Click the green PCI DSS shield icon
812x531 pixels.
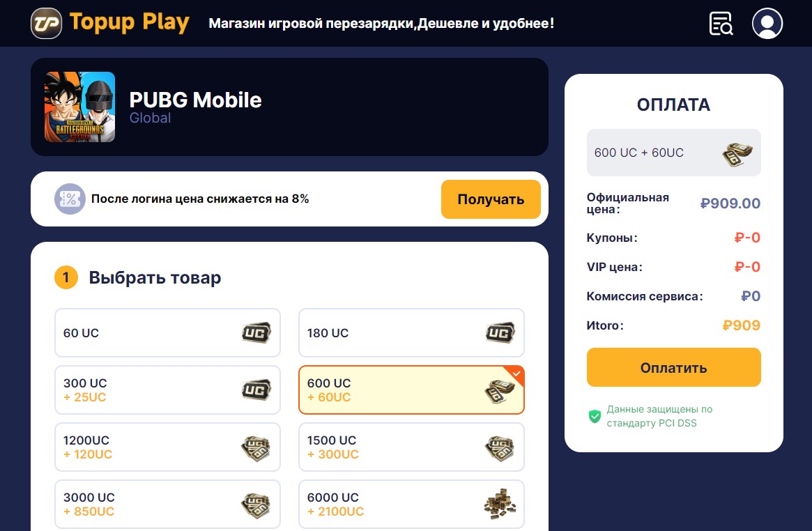tap(595, 416)
